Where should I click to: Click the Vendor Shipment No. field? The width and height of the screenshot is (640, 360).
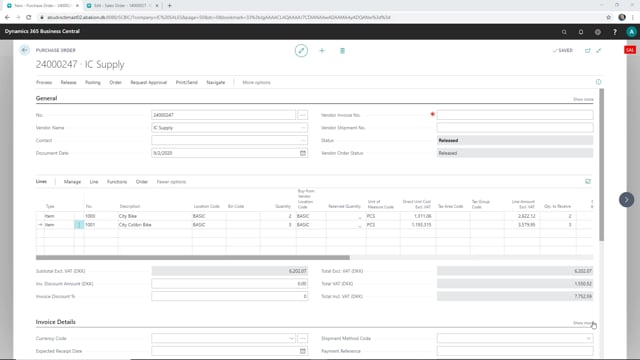coord(515,128)
